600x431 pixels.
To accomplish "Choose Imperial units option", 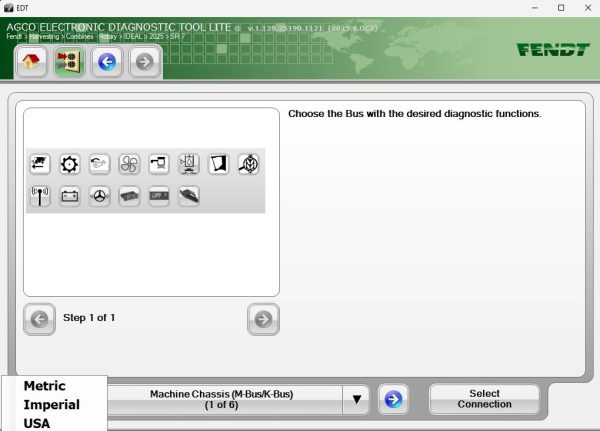I will [x=52, y=405].
